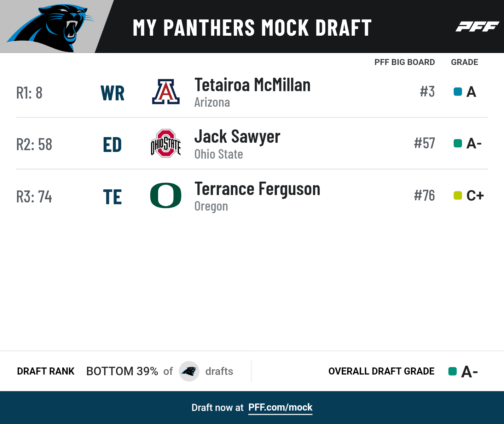Click the WR position label
The width and height of the screenshot is (504, 424).
(112, 93)
